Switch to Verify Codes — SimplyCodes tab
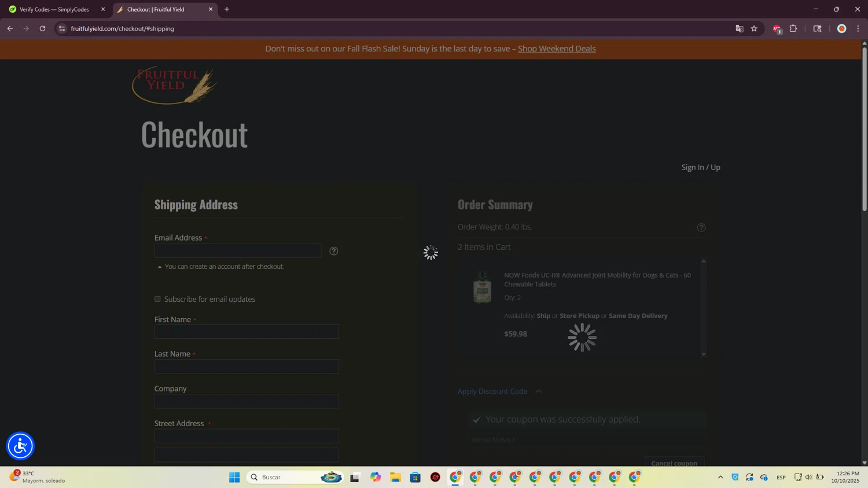Image resolution: width=868 pixels, height=488 pixels. click(x=54, y=9)
